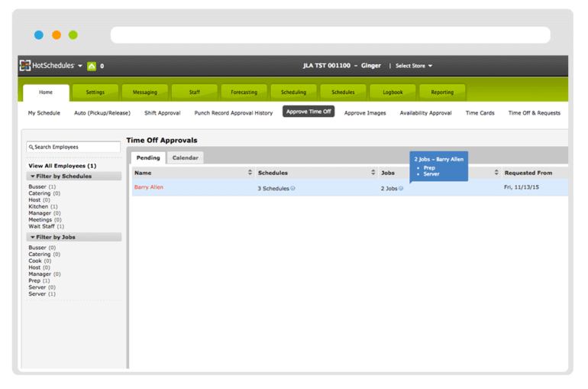Image resolution: width=588 pixels, height=389 pixels.
Task: Click the search magnifier icon
Action: 31,147
